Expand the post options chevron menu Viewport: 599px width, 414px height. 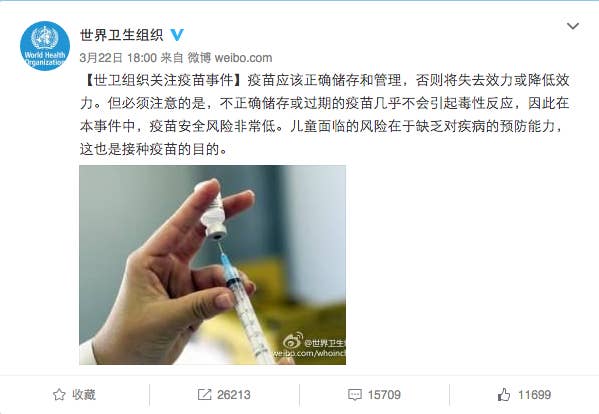coord(572,26)
